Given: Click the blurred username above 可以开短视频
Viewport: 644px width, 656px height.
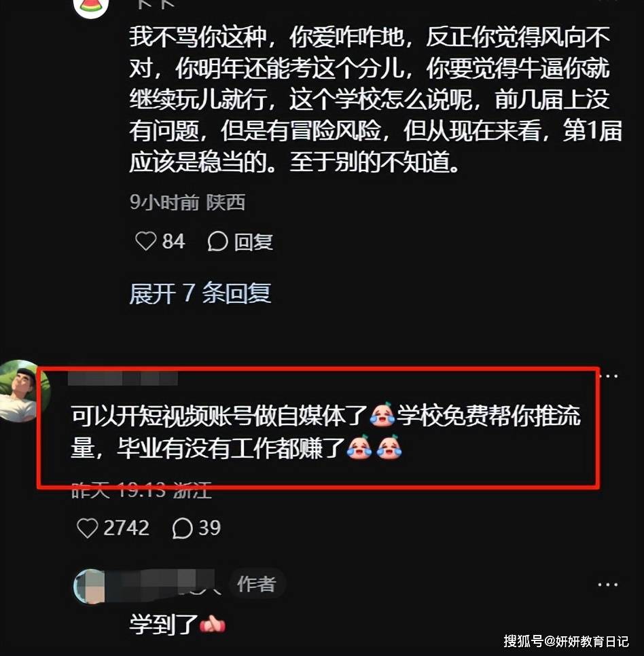Looking at the screenshot, I should (122, 378).
